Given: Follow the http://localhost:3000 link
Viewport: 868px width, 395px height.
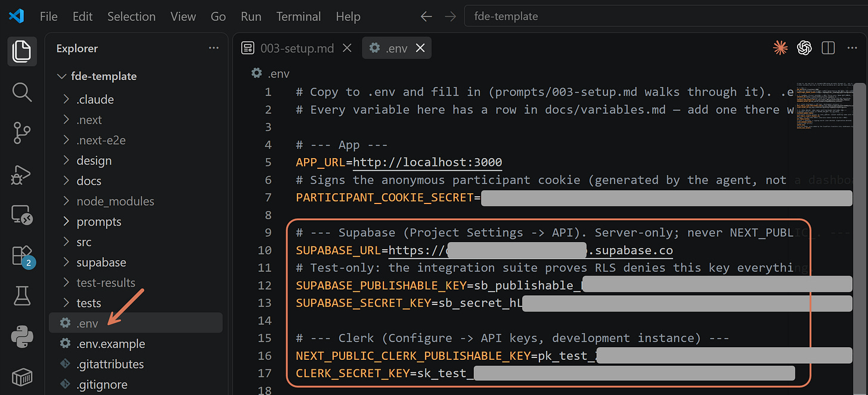Looking at the screenshot, I should pos(427,162).
